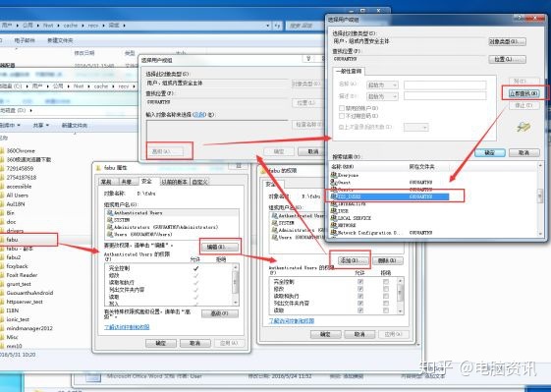The width and height of the screenshot is (551, 392).
Task: Click the Everyone group icon in search results
Action: (x=334, y=175)
